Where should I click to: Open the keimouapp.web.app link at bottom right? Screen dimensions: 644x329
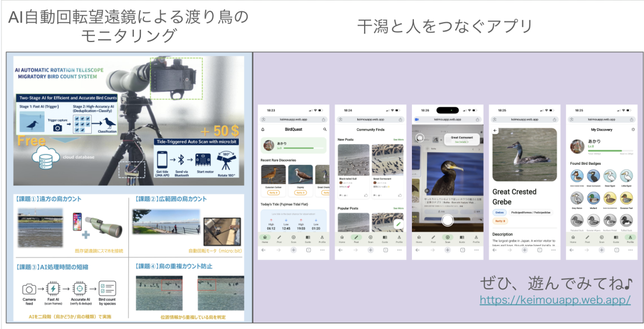click(555, 300)
